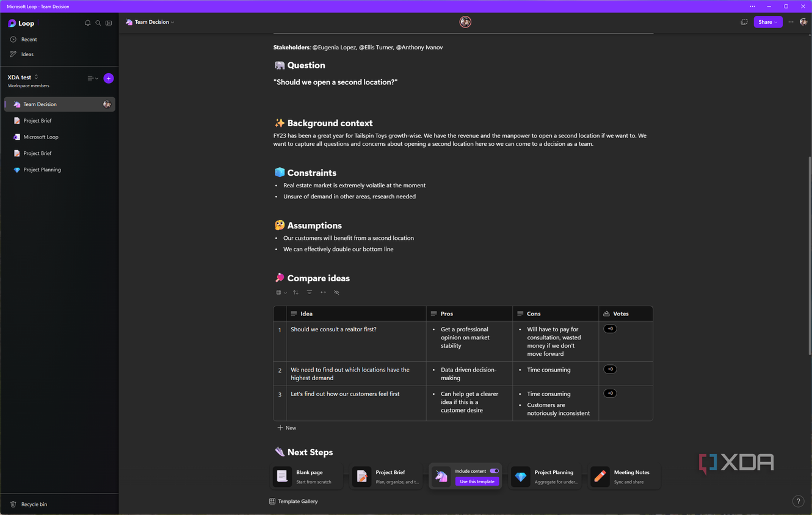Click the search magnifier icon
812x515 pixels.
pyautogui.click(x=98, y=23)
